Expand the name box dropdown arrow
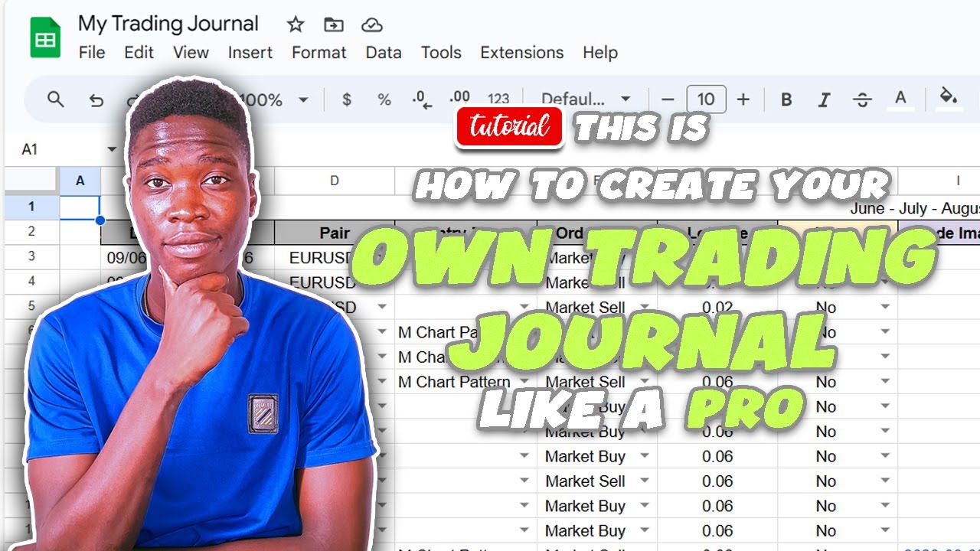The width and height of the screenshot is (980, 551). [113, 149]
